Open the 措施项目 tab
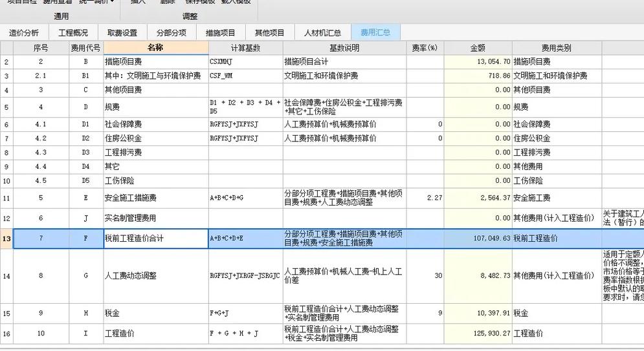The image size is (644, 351). click(221, 32)
